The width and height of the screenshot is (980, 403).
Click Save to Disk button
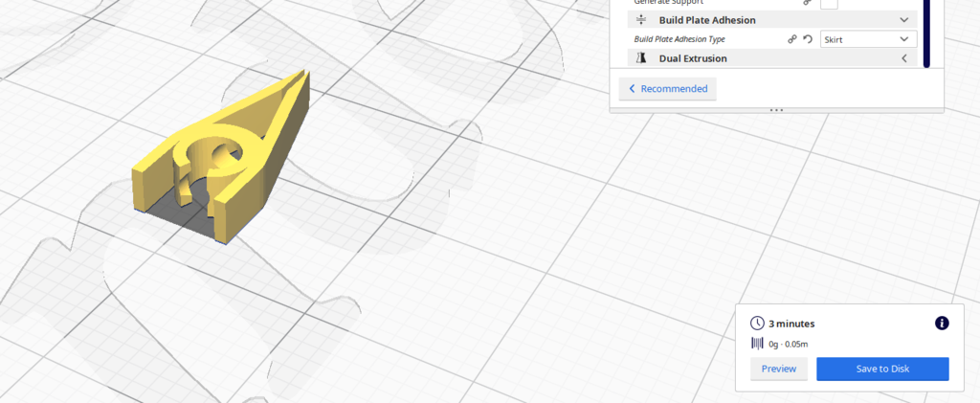(882, 369)
